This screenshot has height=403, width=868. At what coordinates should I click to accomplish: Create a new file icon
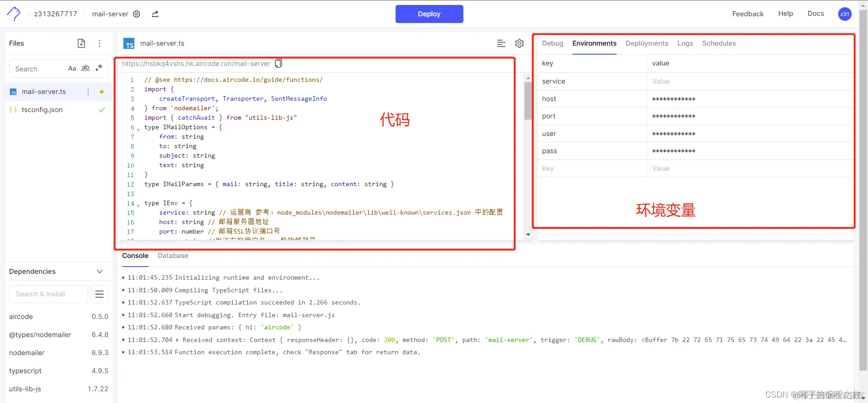[x=81, y=43]
